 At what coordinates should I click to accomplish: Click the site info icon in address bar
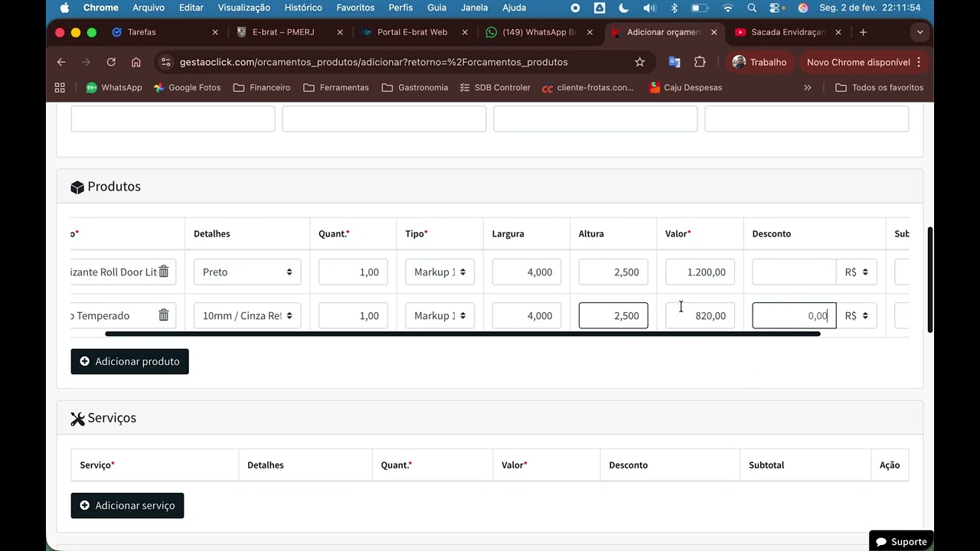coord(166,62)
